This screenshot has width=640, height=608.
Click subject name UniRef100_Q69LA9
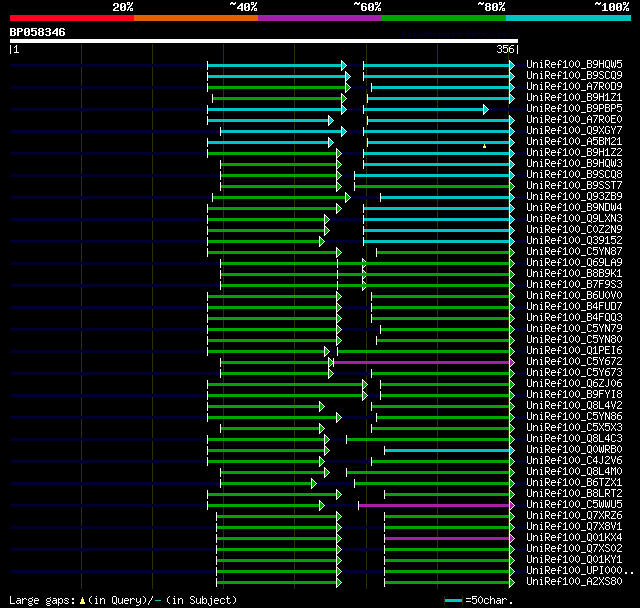point(574,263)
